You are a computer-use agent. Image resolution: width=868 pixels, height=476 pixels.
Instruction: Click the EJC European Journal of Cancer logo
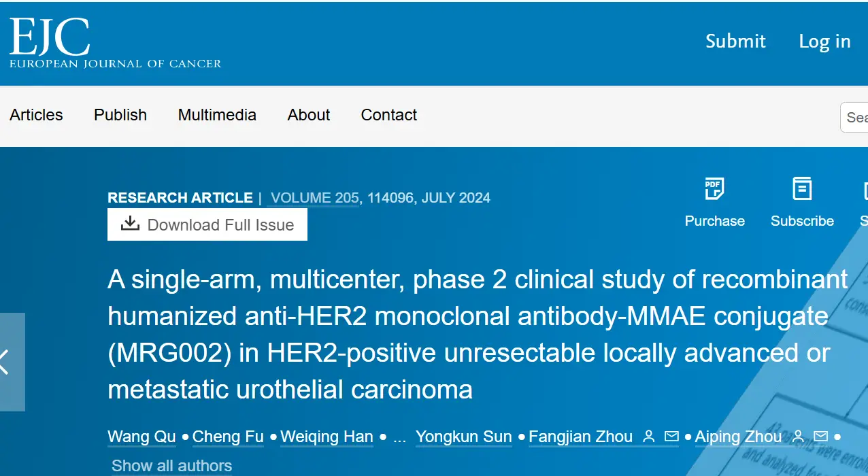[x=115, y=44]
